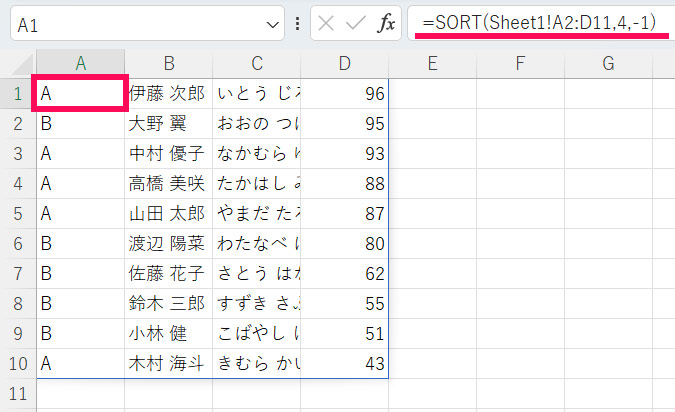This screenshot has height=412, width=675.
Task: Click cell with name 山田 太郎
Action: coord(169,214)
